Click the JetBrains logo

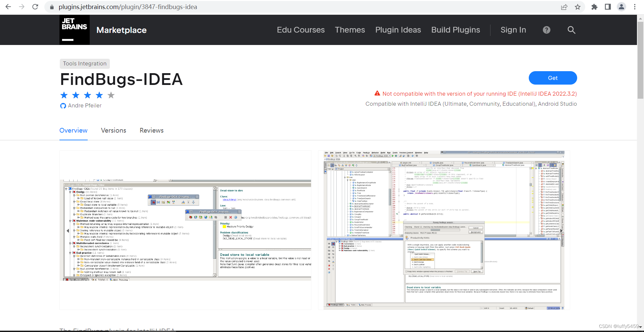coord(75,30)
